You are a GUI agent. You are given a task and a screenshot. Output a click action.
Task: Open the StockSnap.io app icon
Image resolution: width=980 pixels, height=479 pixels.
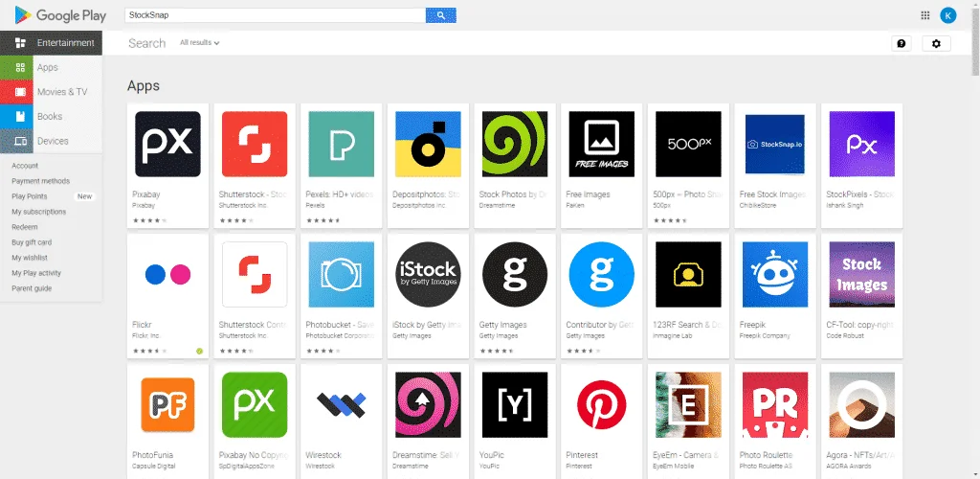coord(775,144)
